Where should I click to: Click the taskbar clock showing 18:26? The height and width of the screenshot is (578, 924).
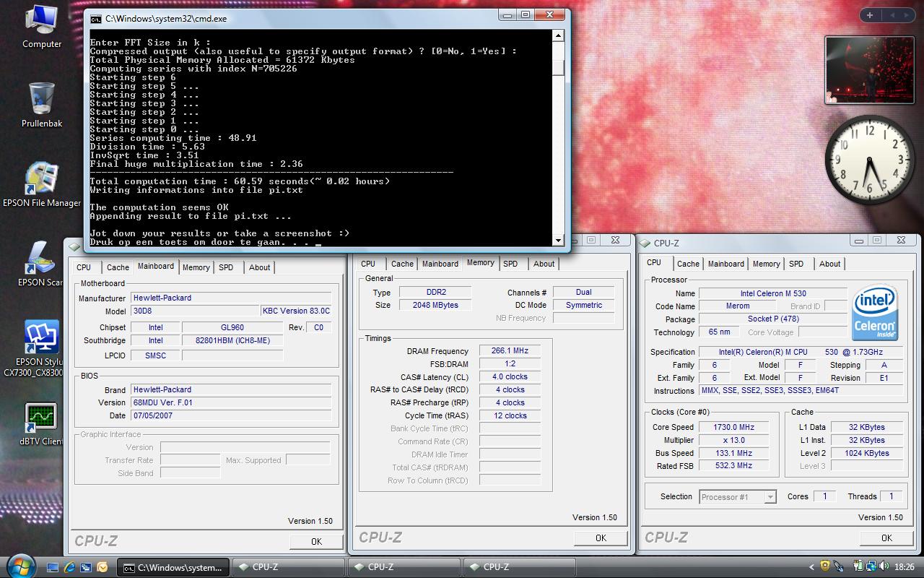[x=905, y=567]
